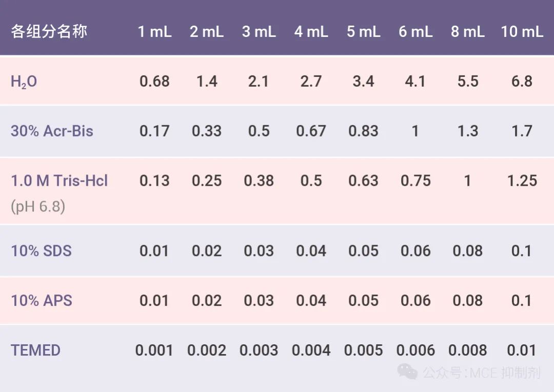Select the 10% SDS row label
The width and height of the screenshot is (554, 392).
click(x=42, y=251)
